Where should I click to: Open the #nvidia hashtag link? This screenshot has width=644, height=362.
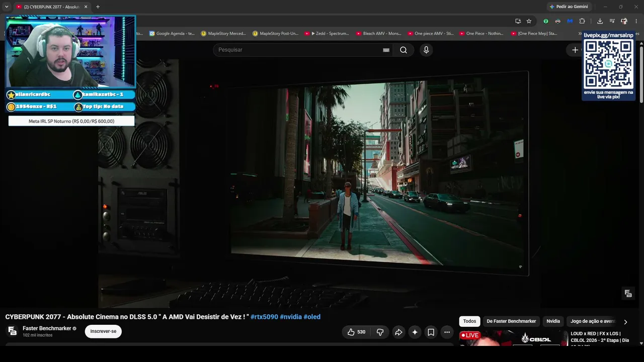click(291, 317)
